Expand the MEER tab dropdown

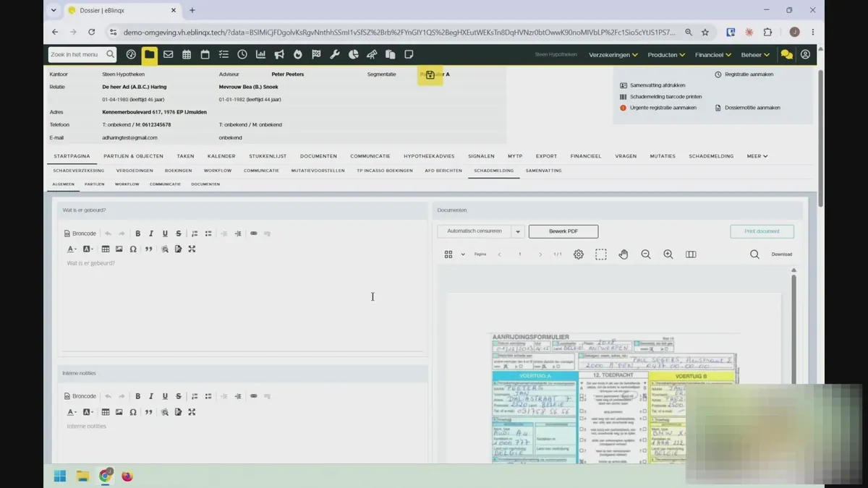758,156
